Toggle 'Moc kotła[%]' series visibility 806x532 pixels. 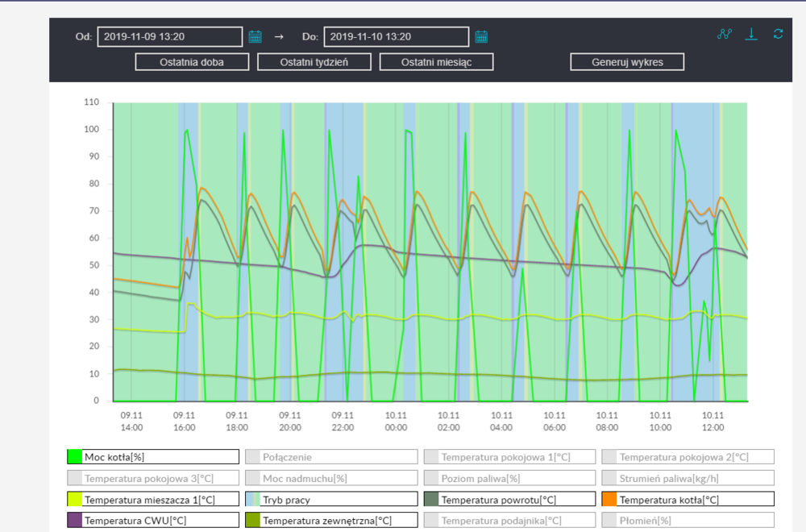[153, 457]
